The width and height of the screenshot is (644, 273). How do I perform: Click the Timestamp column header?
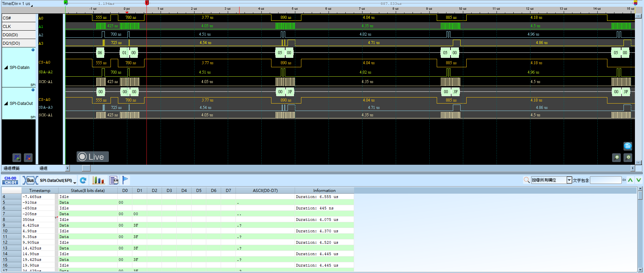tap(40, 191)
